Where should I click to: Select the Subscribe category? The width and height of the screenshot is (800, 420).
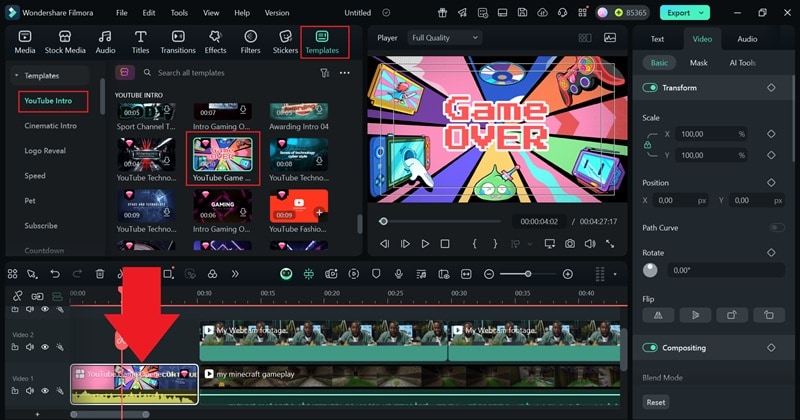coord(41,226)
